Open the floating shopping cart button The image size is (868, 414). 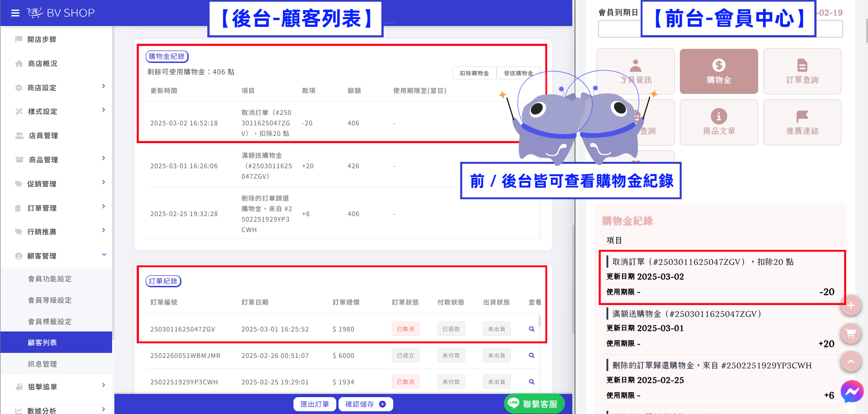850,333
